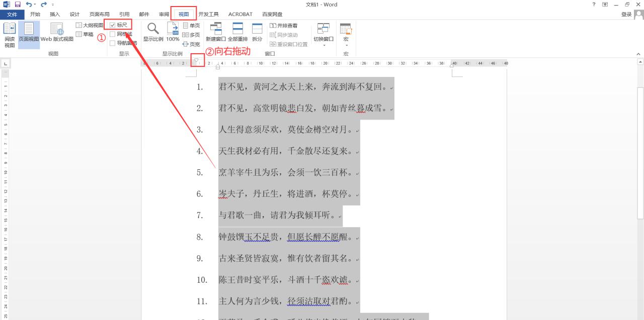Click 同步滚动 synchronous scrolling
This screenshot has width=644, height=320.
(283, 35)
